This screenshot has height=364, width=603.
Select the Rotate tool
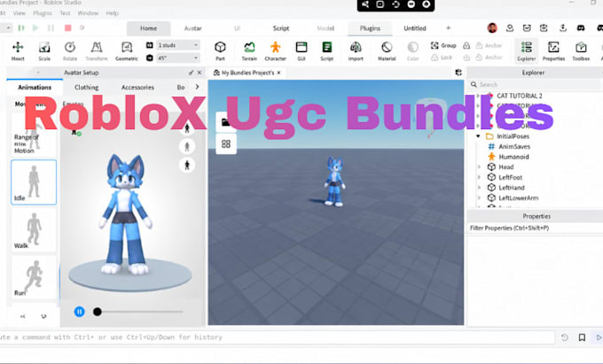pos(69,51)
